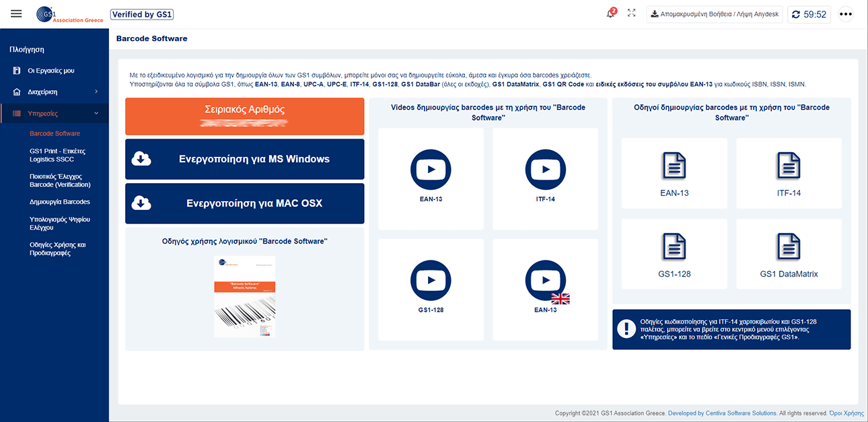The height and width of the screenshot is (422, 868).
Task: Click the GS1 Association Greece logo
Action: 70,14
